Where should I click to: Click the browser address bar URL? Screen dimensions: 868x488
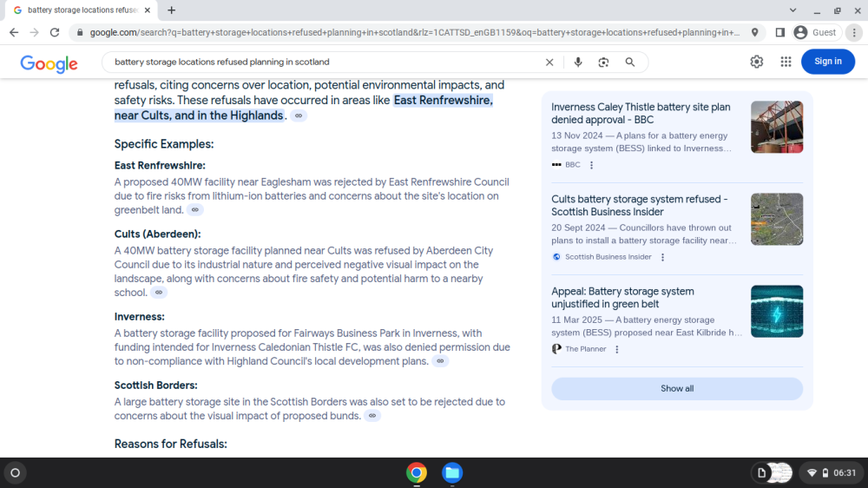point(415,33)
